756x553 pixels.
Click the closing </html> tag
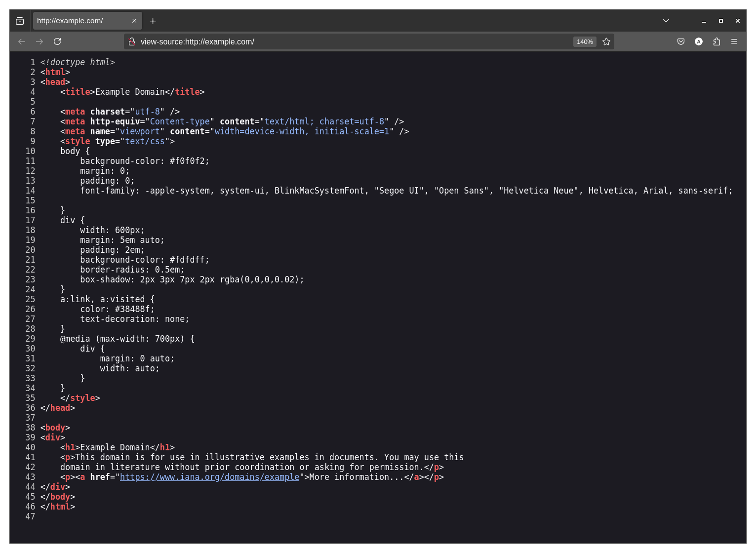58,507
